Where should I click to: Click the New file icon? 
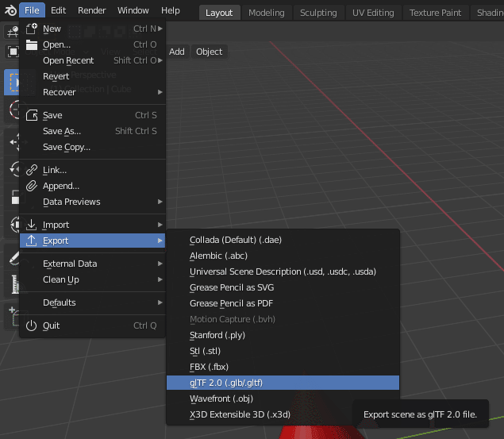click(x=32, y=29)
